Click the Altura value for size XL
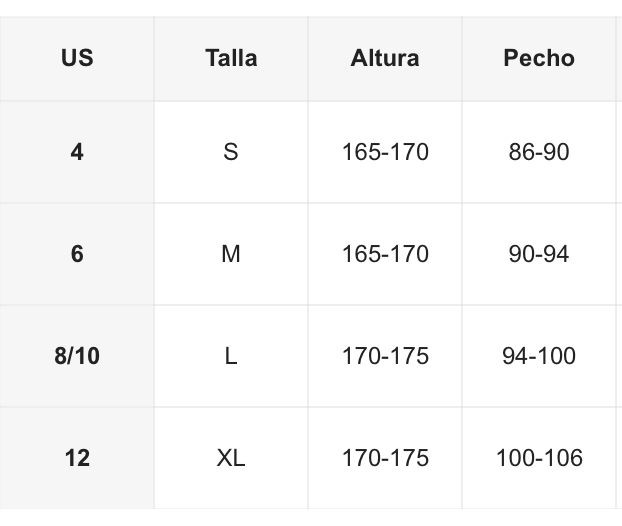The width and height of the screenshot is (622, 526). pyautogui.click(x=385, y=458)
